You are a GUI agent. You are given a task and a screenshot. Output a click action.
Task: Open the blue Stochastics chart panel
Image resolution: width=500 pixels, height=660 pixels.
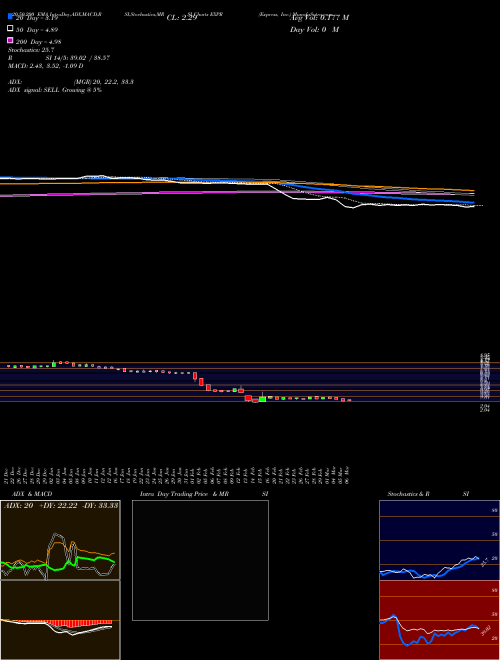coord(439,540)
